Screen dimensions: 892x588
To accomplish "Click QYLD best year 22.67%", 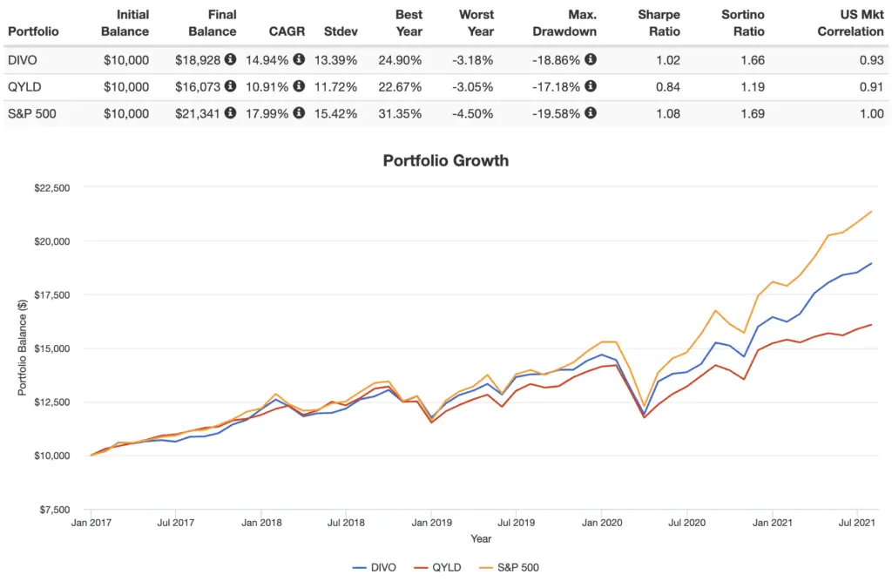I will point(400,86).
